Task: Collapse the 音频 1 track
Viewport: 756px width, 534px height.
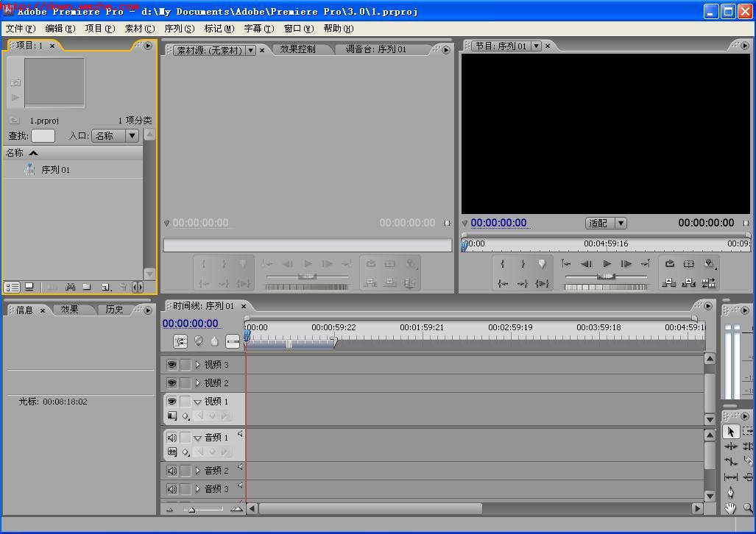Action: (x=197, y=438)
